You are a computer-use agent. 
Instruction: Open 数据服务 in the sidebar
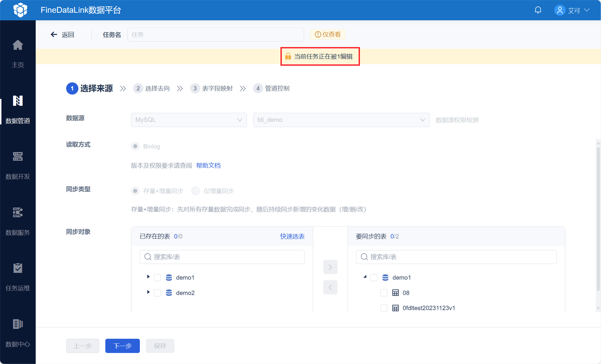point(18,222)
